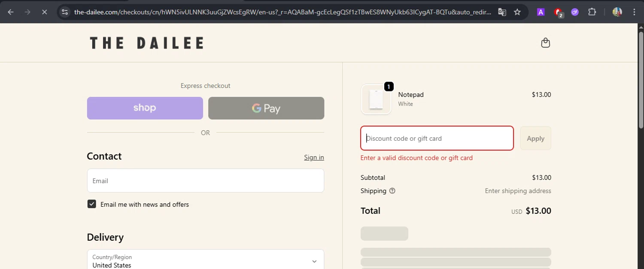644x269 pixels.
Task: Click the Notepad product thumbnail
Action: (x=376, y=99)
